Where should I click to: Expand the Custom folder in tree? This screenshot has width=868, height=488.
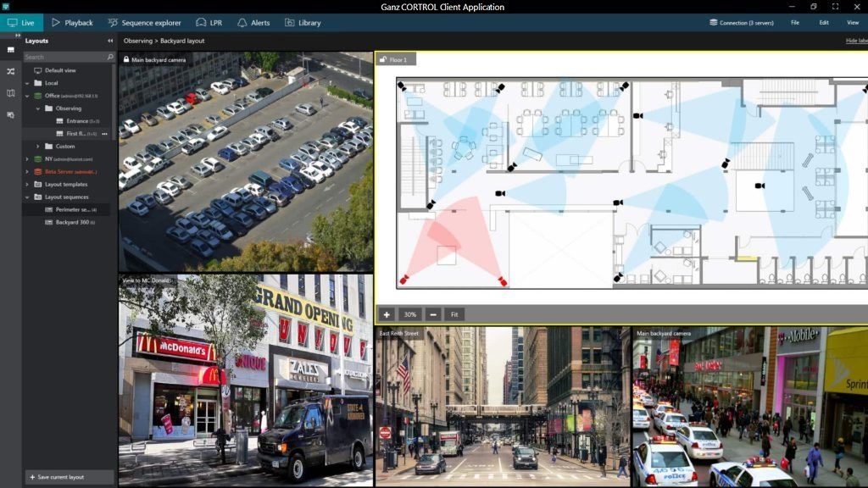coord(37,147)
